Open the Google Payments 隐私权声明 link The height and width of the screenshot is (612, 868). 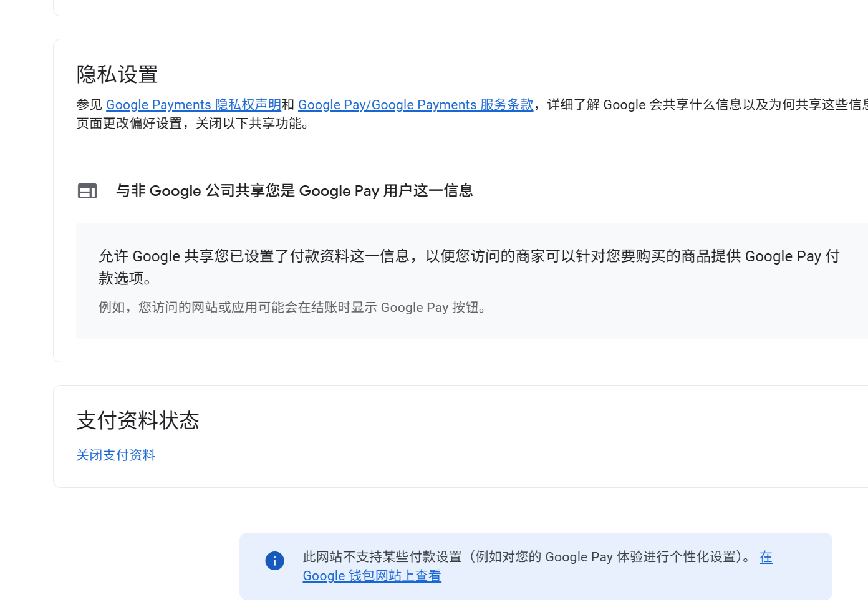click(x=193, y=104)
